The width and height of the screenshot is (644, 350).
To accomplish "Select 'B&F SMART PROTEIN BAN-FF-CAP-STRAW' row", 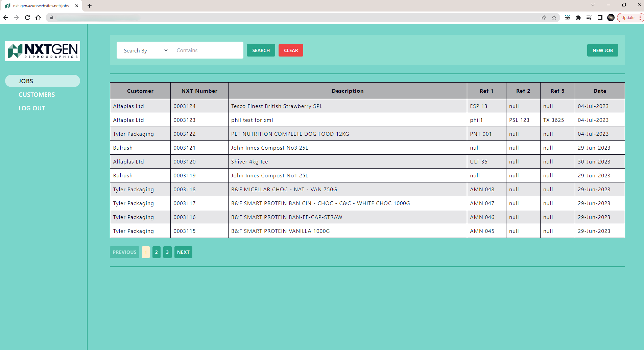I will 367,217.
